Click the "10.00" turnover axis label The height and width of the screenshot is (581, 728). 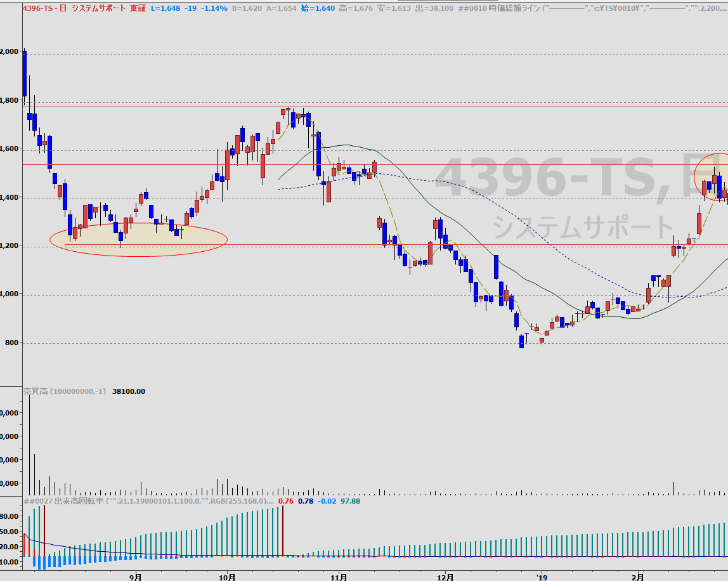pos(10,562)
